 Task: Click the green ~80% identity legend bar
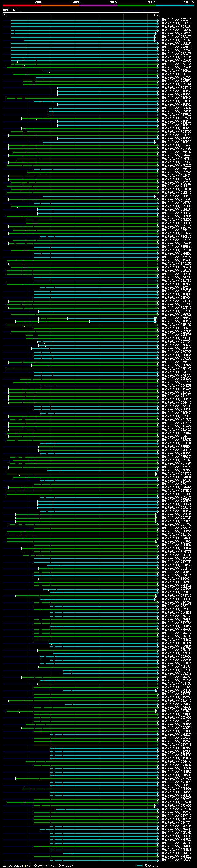(137, 6)
